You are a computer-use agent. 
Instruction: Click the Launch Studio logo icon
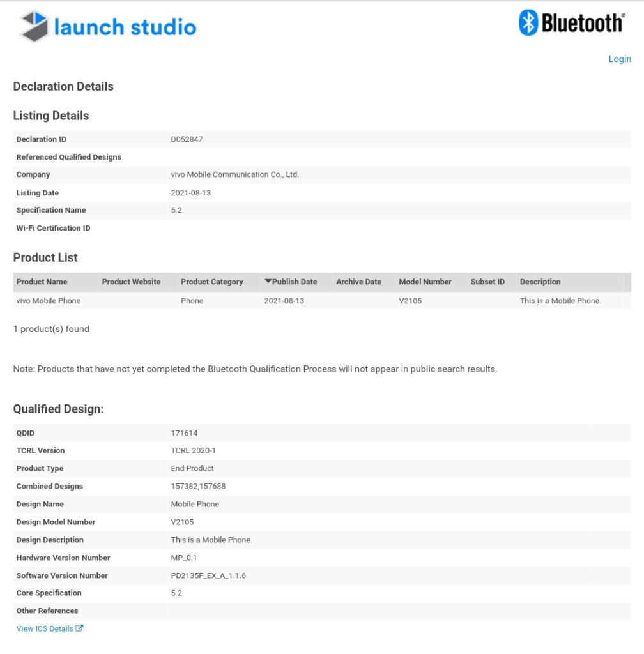(x=34, y=26)
